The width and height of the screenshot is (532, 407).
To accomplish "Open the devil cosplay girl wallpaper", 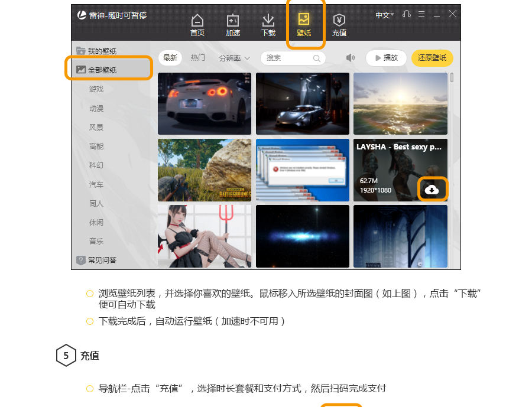I will pyautogui.click(x=205, y=236).
